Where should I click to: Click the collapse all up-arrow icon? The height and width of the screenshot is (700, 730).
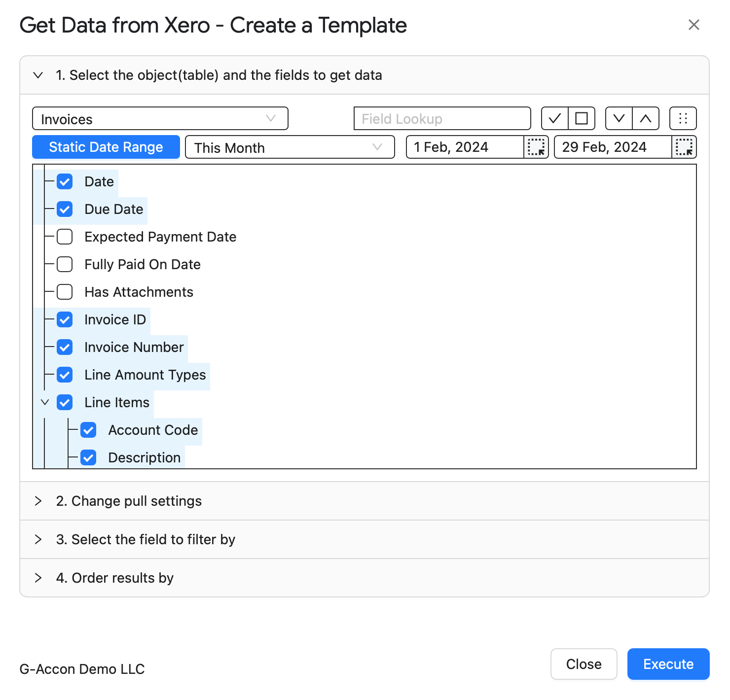tap(646, 118)
